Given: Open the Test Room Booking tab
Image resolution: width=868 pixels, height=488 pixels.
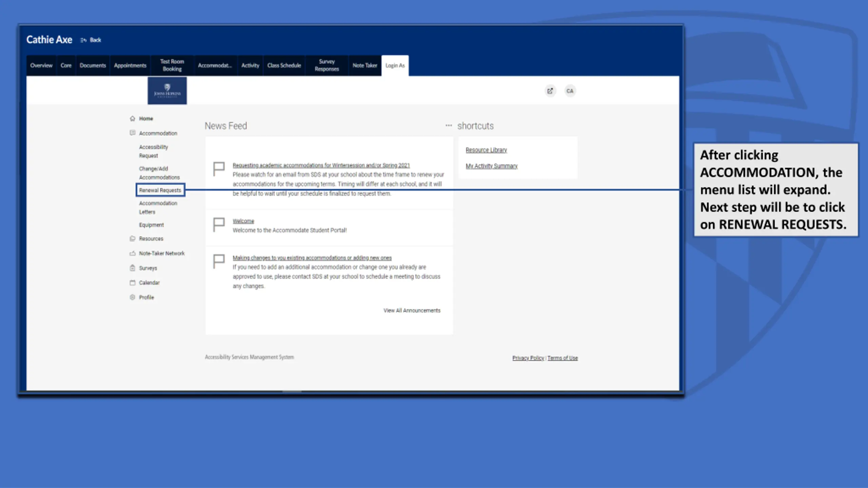Looking at the screenshot, I should click(x=172, y=65).
